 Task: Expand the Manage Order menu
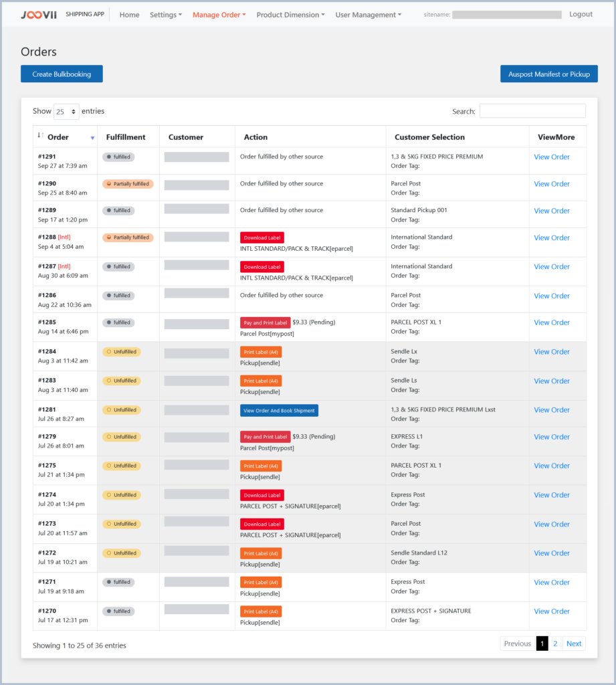[x=219, y=15]
